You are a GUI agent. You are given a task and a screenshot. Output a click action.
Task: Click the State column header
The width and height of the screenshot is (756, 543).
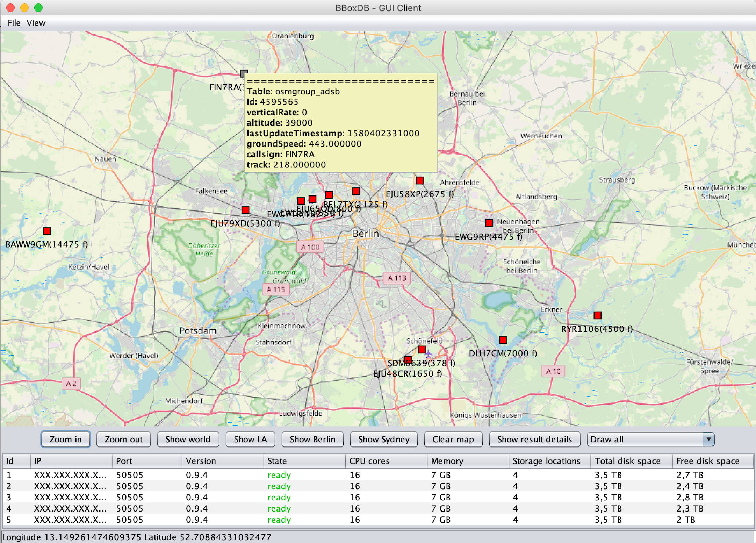277,461
